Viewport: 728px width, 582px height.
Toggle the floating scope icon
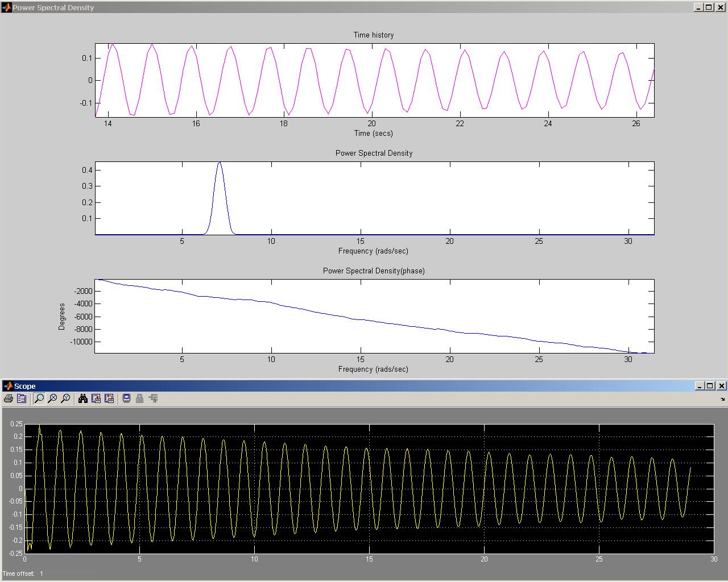coord(126,399)
